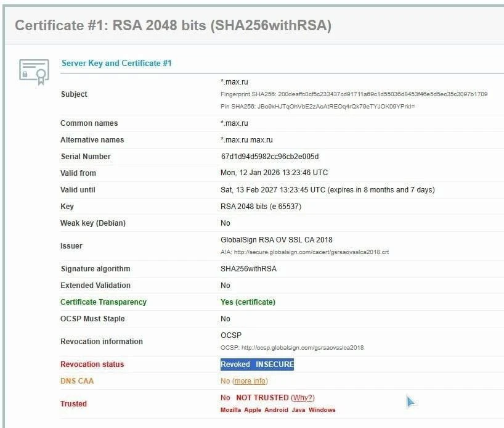Click the highlighted Revoked INSECURE status text
The image size is (504, 428).
click(257, 364)
